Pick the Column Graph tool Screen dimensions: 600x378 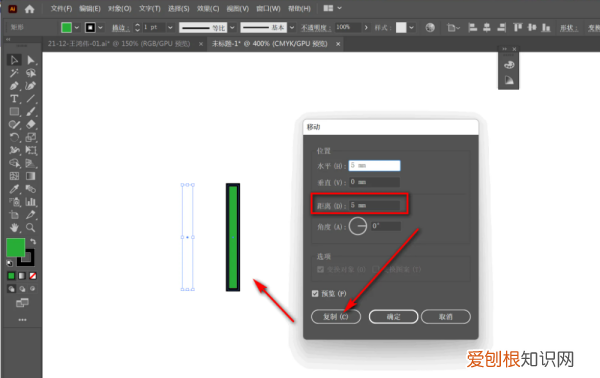(x=31, y=202)
